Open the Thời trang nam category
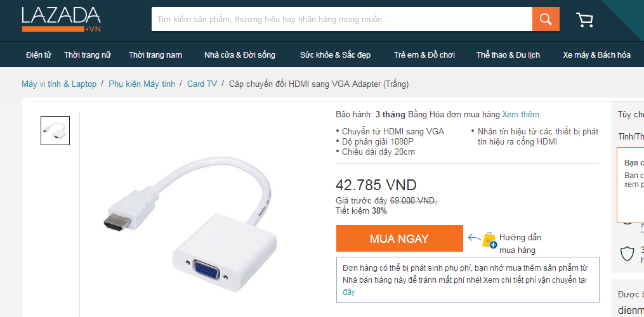Viewport: 644px width, 317px height. pyautogui.click(x=155, y=55)
